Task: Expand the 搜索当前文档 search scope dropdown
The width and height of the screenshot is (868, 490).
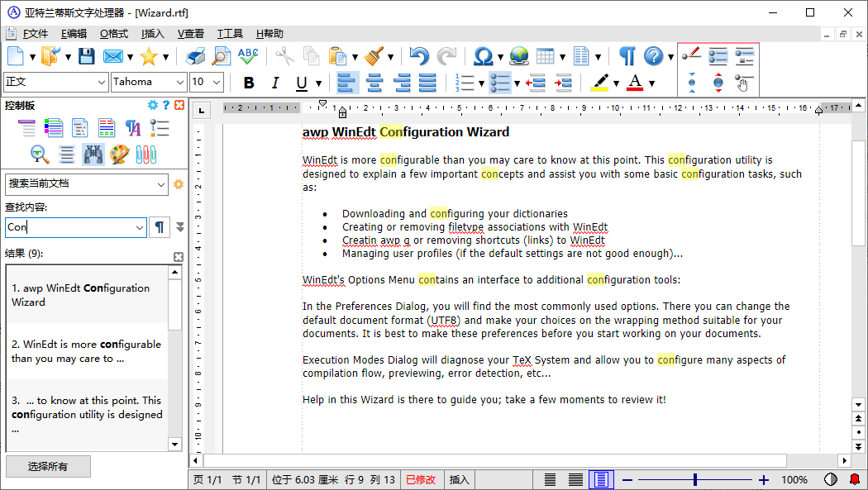Action: point(161,184)
